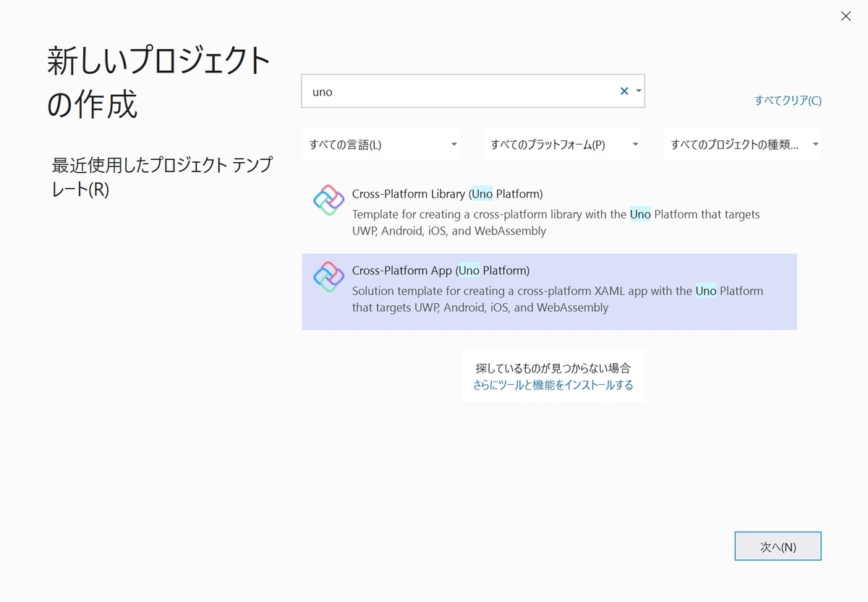Select the Cross-Platform App (Uno Platform) title
The image size is (868, 602).
tap(441, 271)
